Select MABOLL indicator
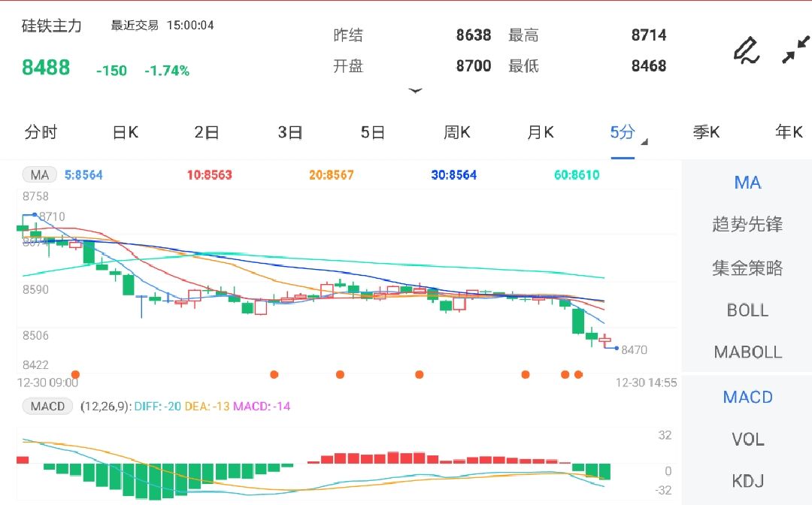 (x=748, y=352)
